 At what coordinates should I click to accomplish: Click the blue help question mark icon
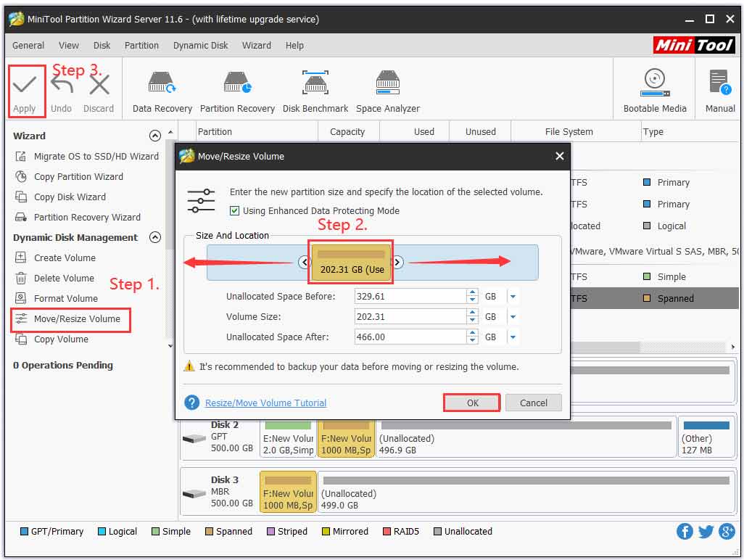click(191, 403)
